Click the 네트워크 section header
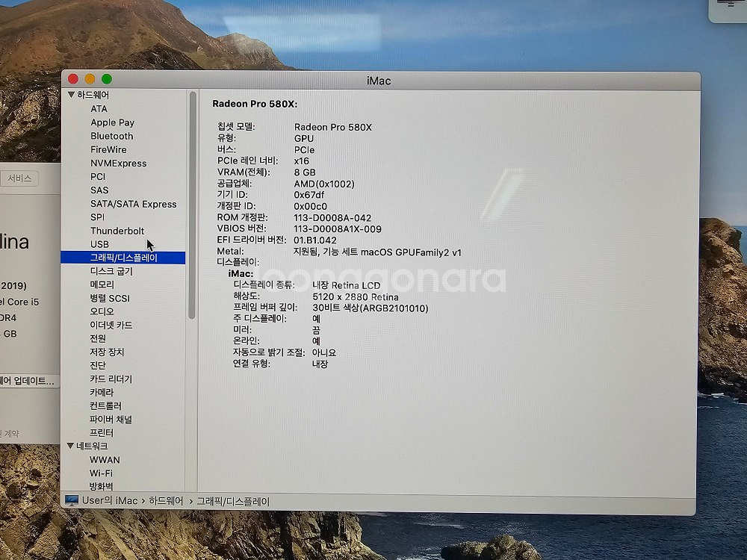 [92, 446]
